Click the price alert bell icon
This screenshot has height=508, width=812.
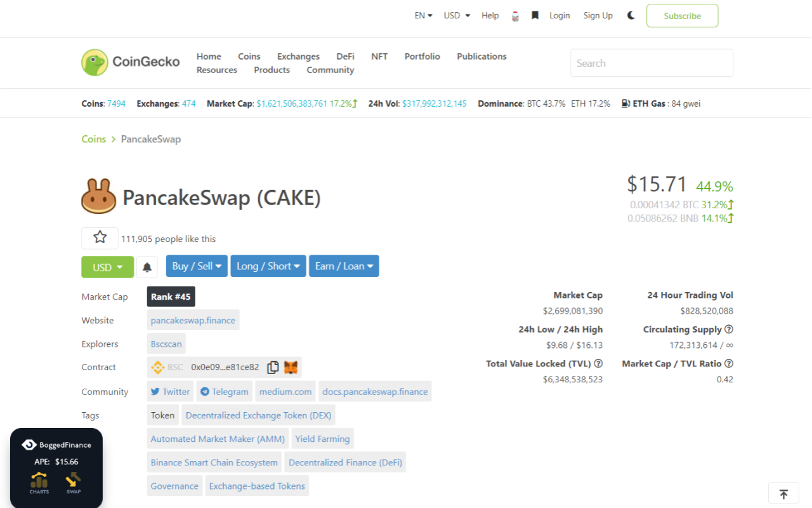pyautogui.click(x=147, y=267)
